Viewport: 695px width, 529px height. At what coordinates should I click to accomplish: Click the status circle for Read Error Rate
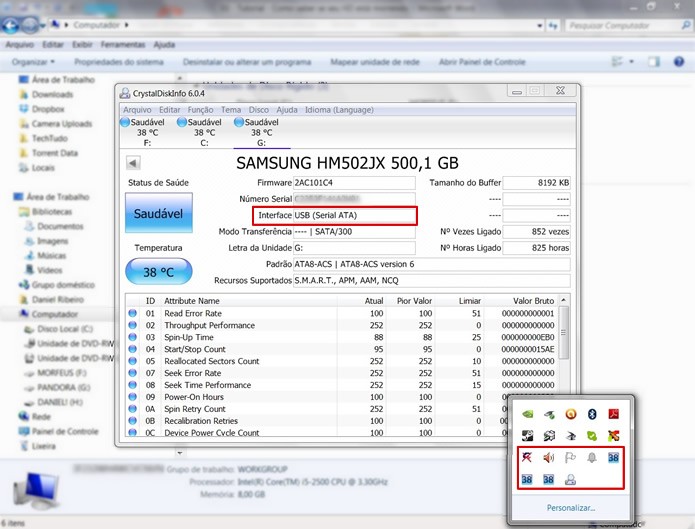coord(133,314)
